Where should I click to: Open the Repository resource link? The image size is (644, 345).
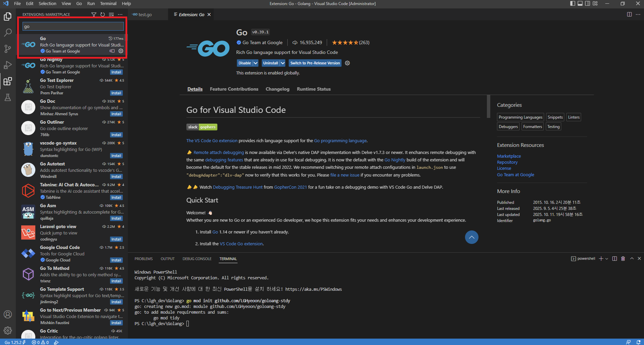pyautogui.click(x=507, y=162)
